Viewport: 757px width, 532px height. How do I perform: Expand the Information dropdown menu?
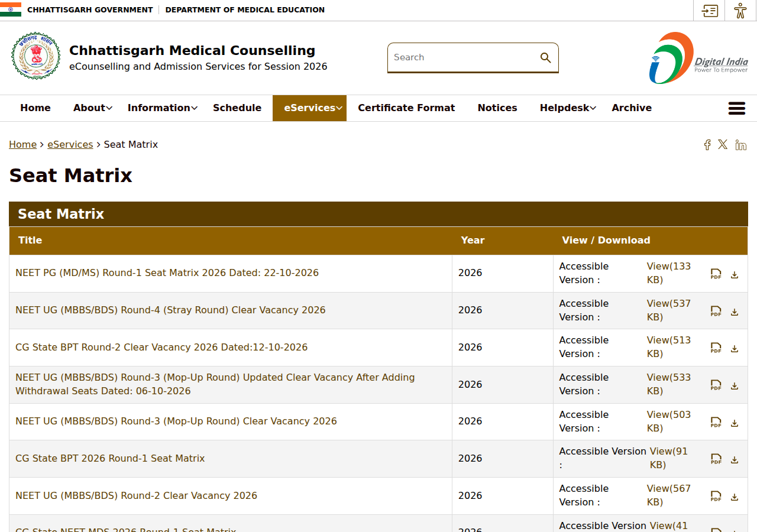tap(163, 108)
